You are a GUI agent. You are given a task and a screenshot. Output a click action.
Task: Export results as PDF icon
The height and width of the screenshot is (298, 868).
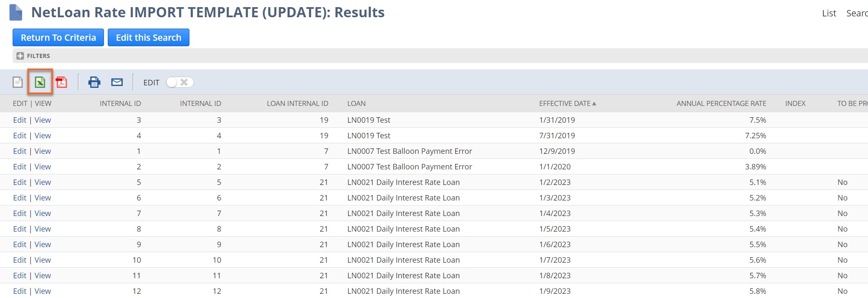(62, 82)
